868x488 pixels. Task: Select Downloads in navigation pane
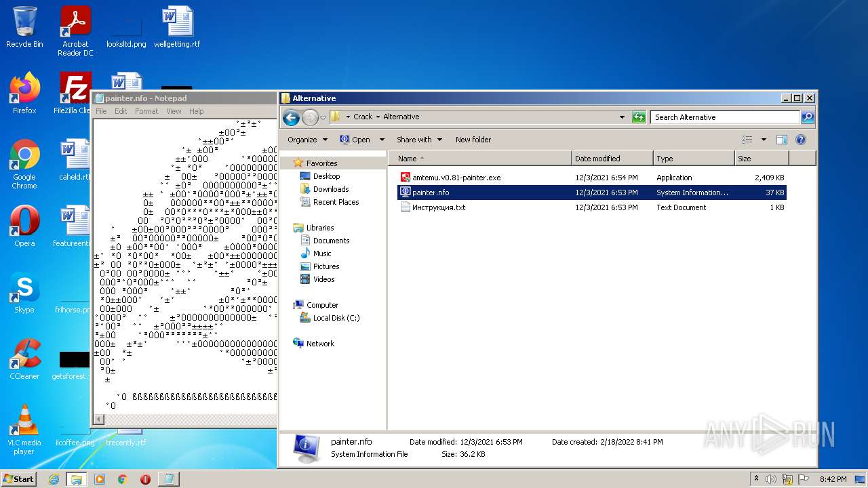[x=324, y=189]
